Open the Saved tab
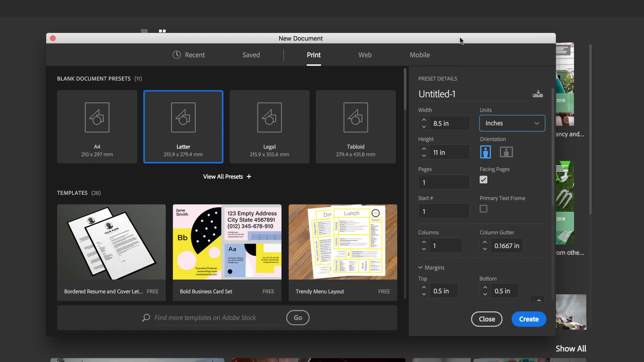The image size is (644, 362). (251, 55)
